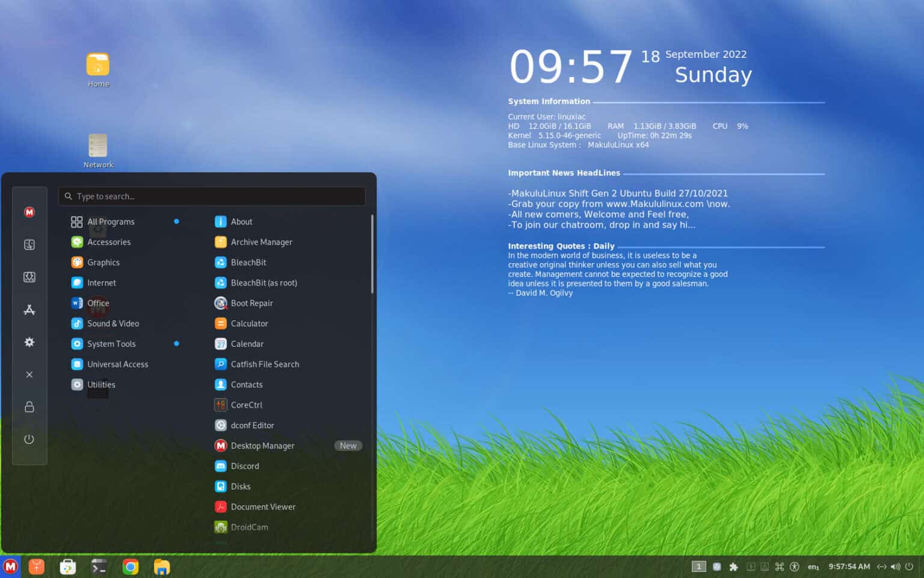Open Settings via the gear icon in sidebar
Image resolution: width=924 pixels, height=578 pixels.
point(29,342)
